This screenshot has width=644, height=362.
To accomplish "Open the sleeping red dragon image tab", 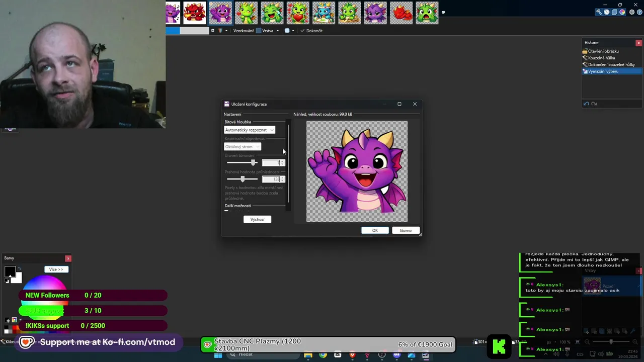I will click(401, 13).
